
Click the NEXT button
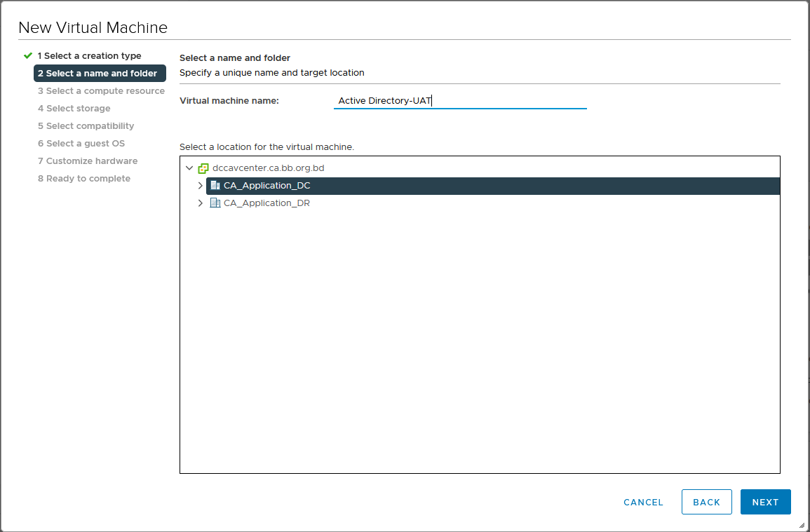765,502
